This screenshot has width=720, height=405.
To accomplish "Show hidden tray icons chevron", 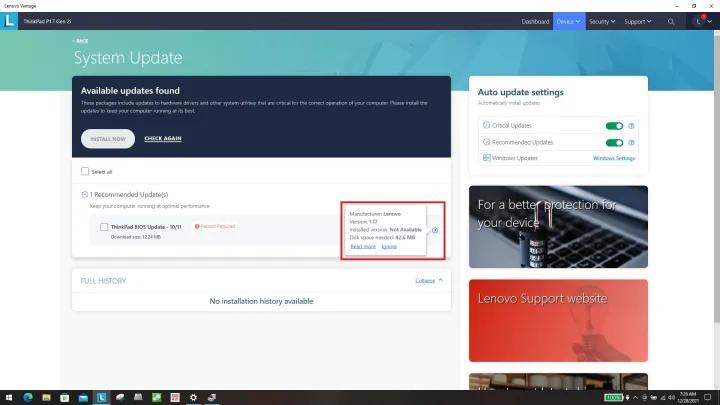I will [636, 398].
